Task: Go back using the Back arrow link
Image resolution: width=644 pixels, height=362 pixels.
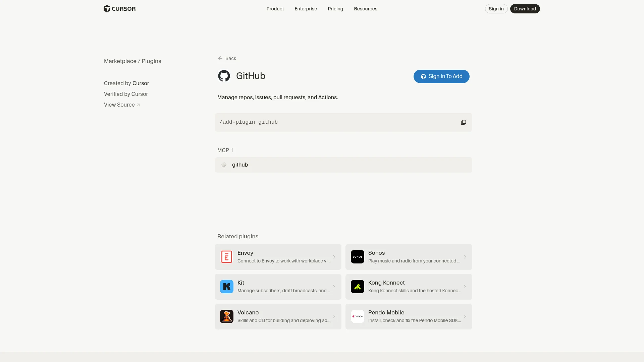Action: [227, 58]
